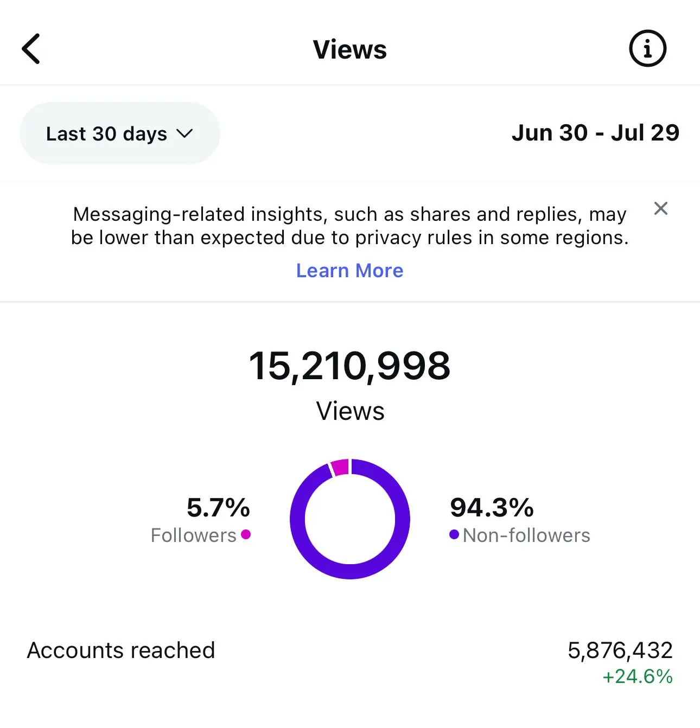This screenshot has height=728, width=700.
Task: Tap the Jun 30 - Jul 29 date range
Action: click(x=596, y=132)
